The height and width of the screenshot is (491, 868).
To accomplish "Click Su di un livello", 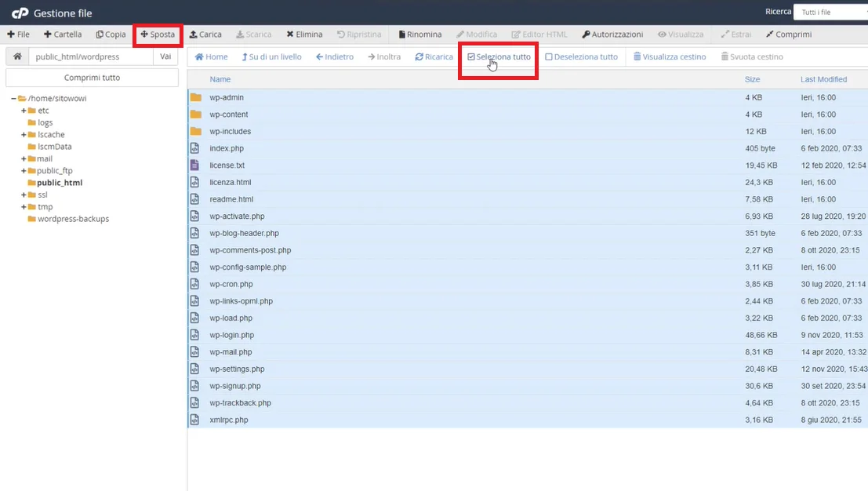I will (x=271, y=56).
